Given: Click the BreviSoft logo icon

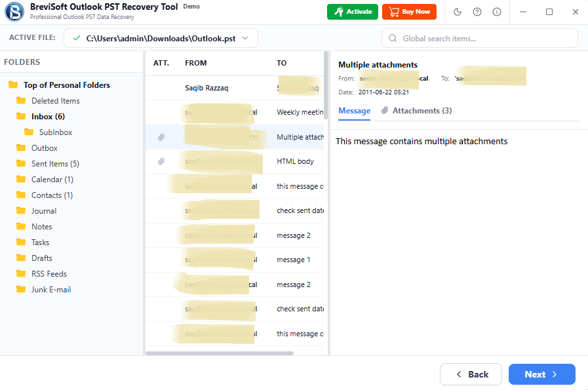Looking at the screenshot, I should [x=14, y=12].
